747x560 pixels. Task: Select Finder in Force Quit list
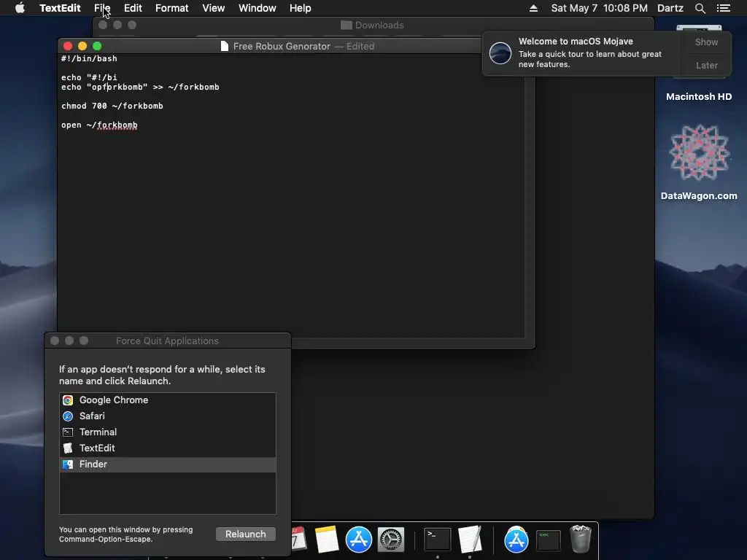(168, 464)
